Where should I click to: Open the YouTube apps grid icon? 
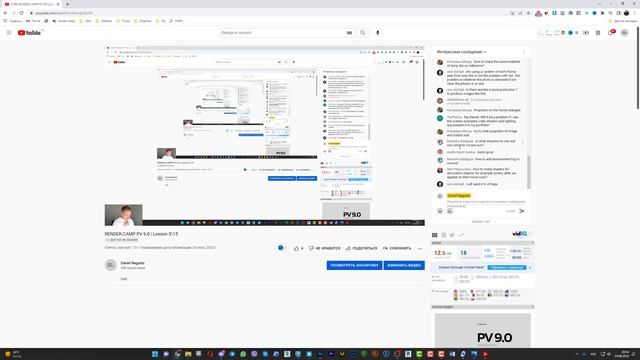[598, 33]
